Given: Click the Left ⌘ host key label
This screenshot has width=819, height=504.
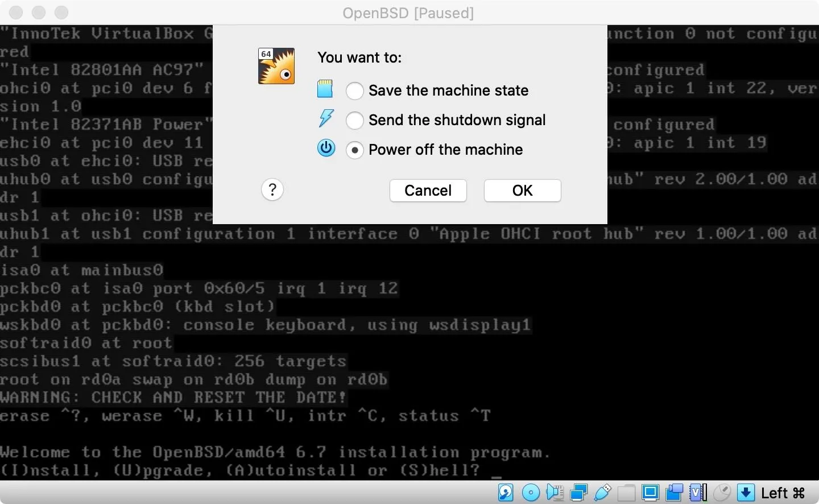Looking at the screenshot, I should point(783,493).
